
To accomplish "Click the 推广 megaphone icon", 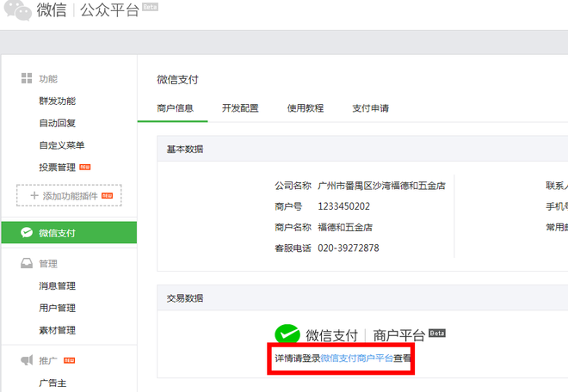I will click(x=27, y=360).
